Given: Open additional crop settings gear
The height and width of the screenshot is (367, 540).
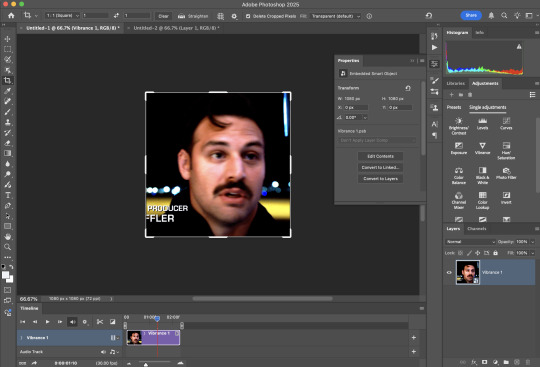Looking at the screenshot, I should [x=234, y=16].
